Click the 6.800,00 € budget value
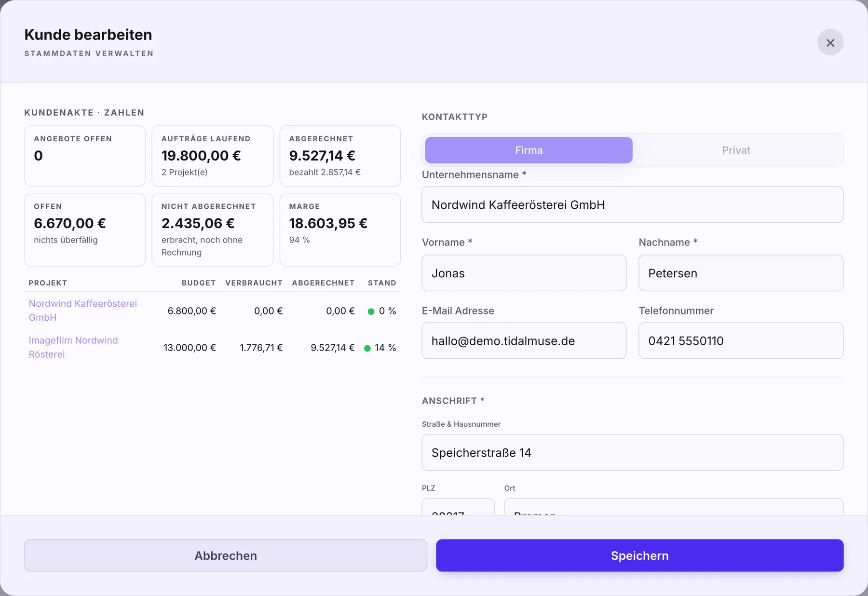868x596 pixels. [x=191, y=311]
